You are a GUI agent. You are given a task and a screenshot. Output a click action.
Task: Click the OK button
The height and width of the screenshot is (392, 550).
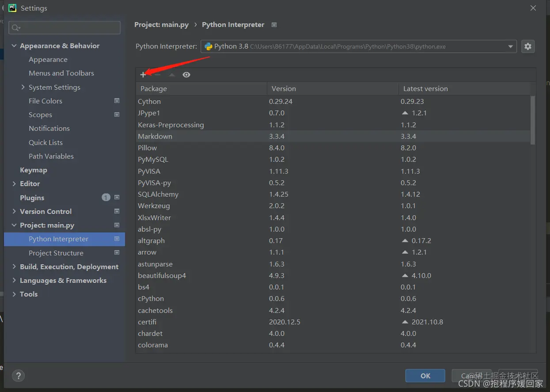click(425, 376)
